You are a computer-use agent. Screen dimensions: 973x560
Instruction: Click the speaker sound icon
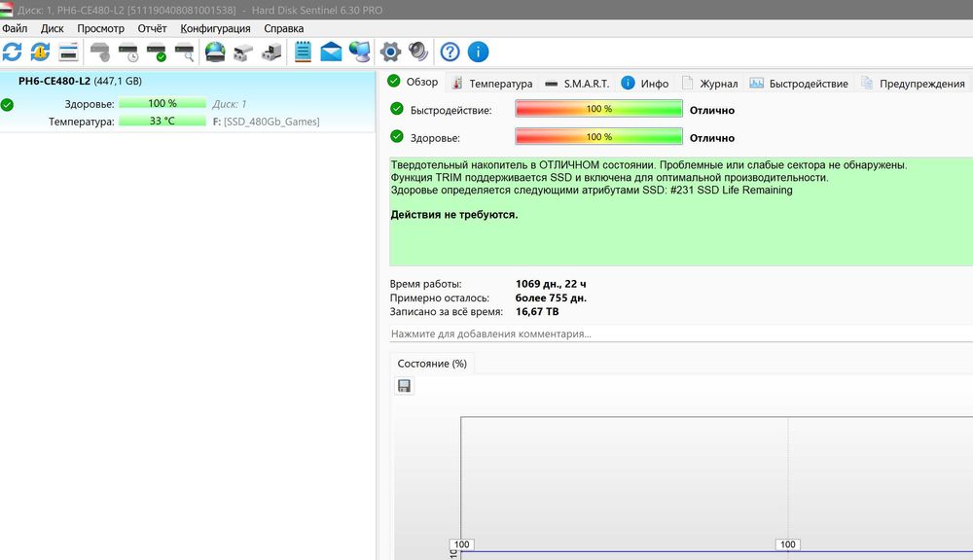(418, 52)
